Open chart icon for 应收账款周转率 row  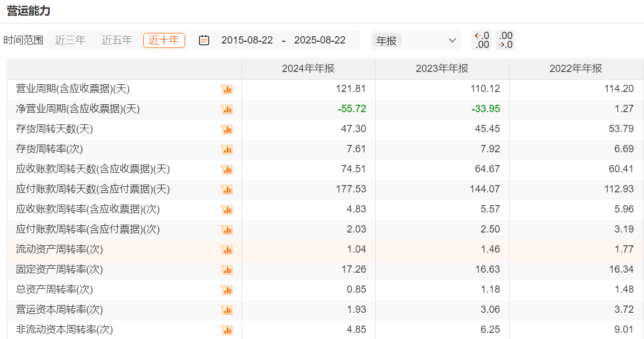click(x=227, y=210)
